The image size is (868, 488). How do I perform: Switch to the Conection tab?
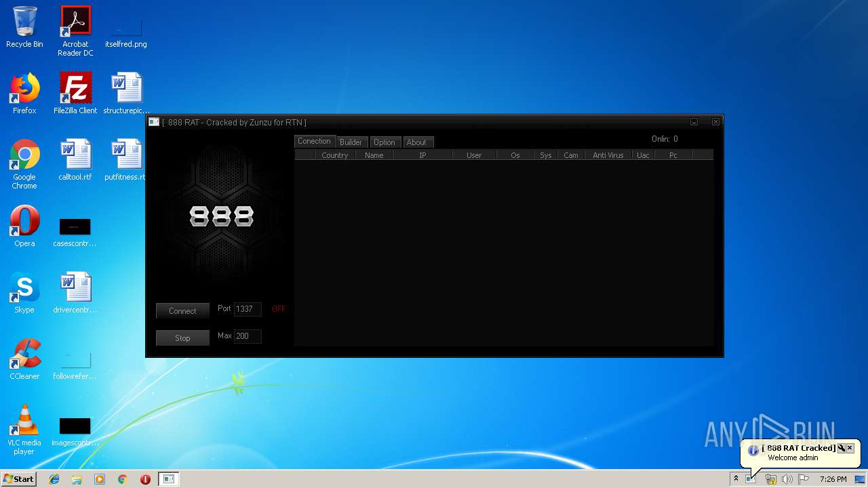click(x=315, y=141)
